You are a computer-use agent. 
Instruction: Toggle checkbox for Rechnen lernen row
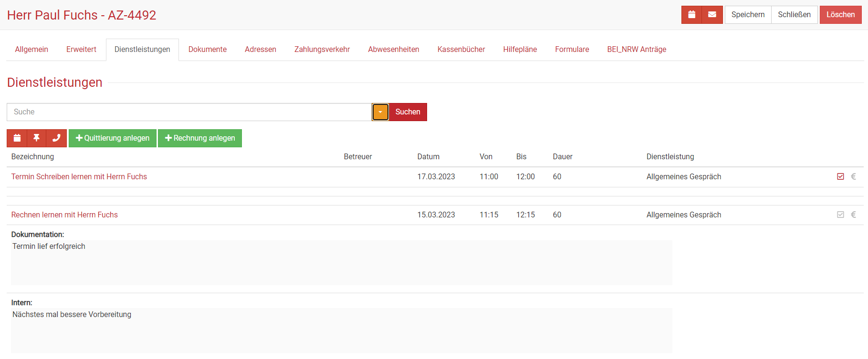pos(840,215)
